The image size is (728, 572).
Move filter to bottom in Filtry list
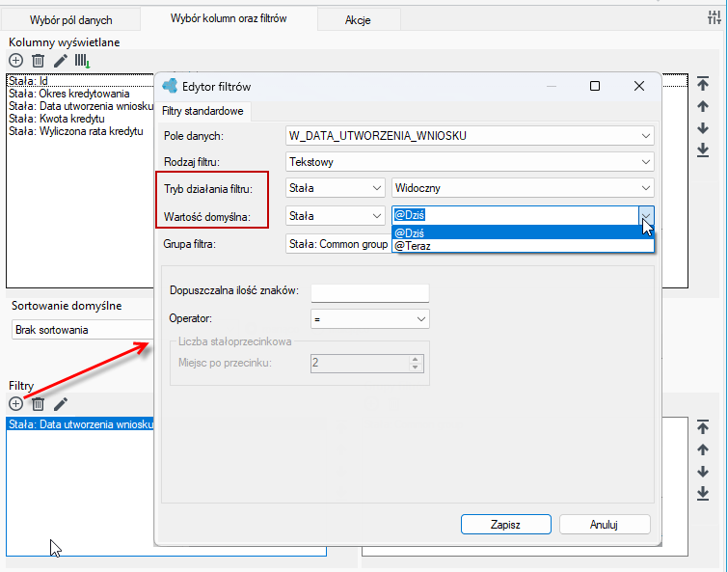(703, 494)
